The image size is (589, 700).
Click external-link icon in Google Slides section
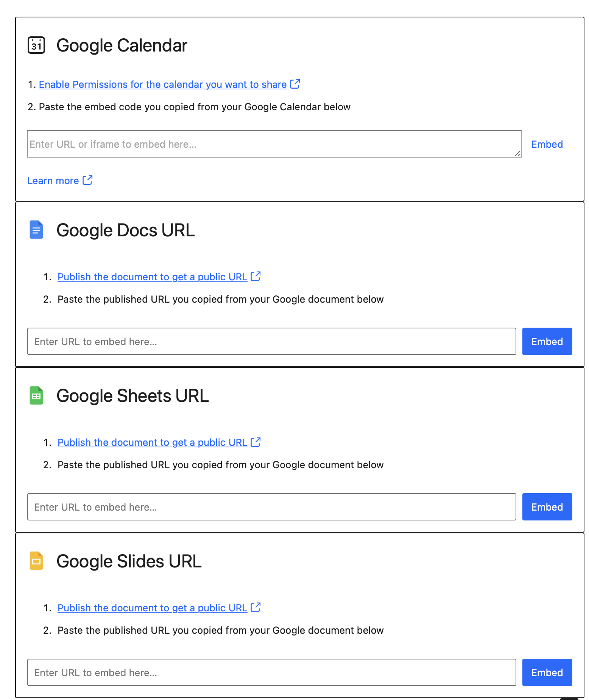[256, 607]
